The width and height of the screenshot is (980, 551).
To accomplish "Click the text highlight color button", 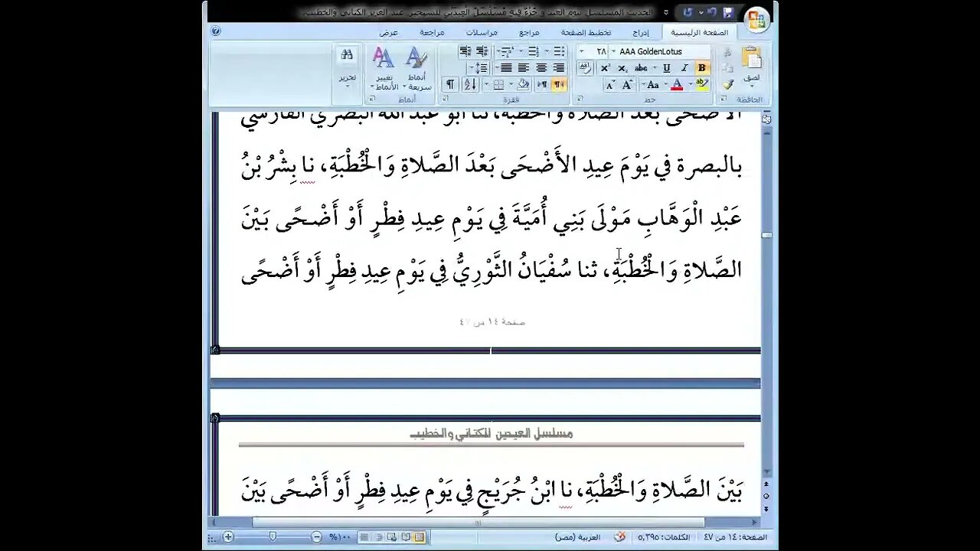I will (702, 84).
